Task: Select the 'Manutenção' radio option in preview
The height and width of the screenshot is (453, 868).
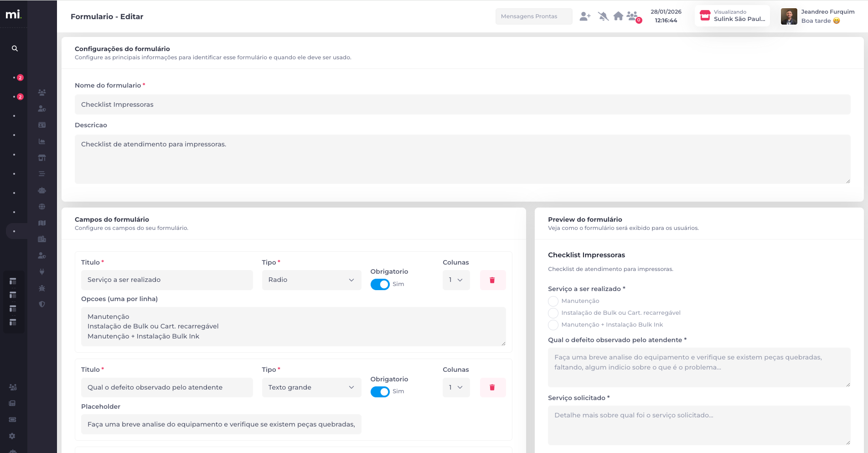Action: 553,301
